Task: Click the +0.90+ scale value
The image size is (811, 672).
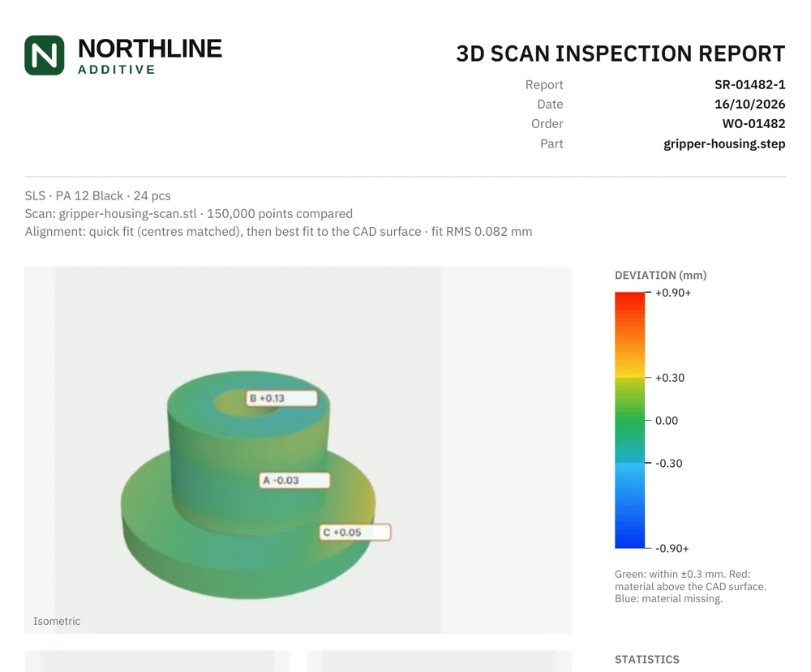Action: click(x=673, y=293)
